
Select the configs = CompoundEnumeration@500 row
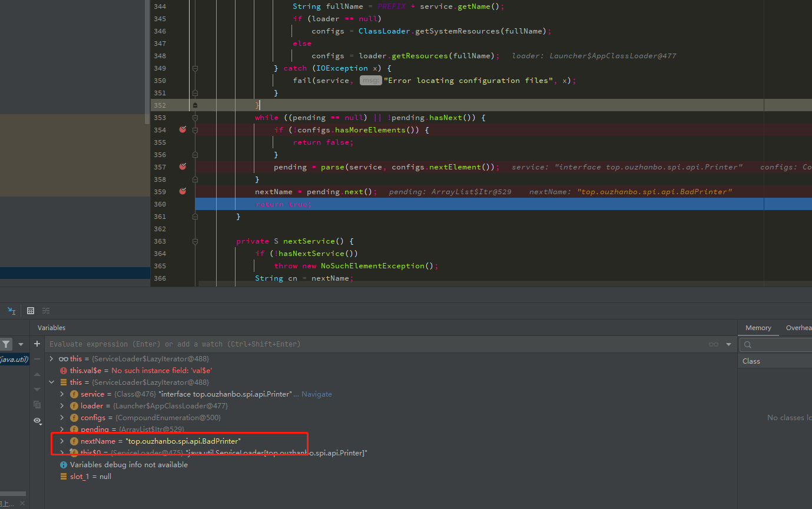tap(391, 417)
